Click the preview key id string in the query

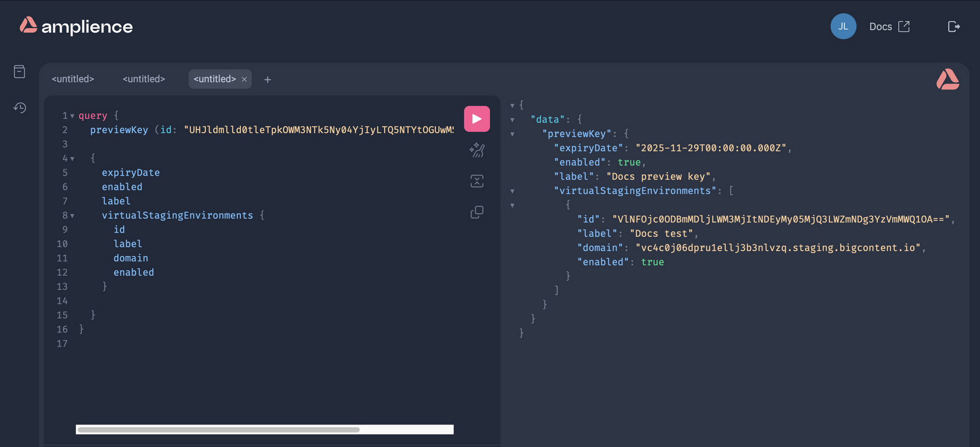pos(318,130)
